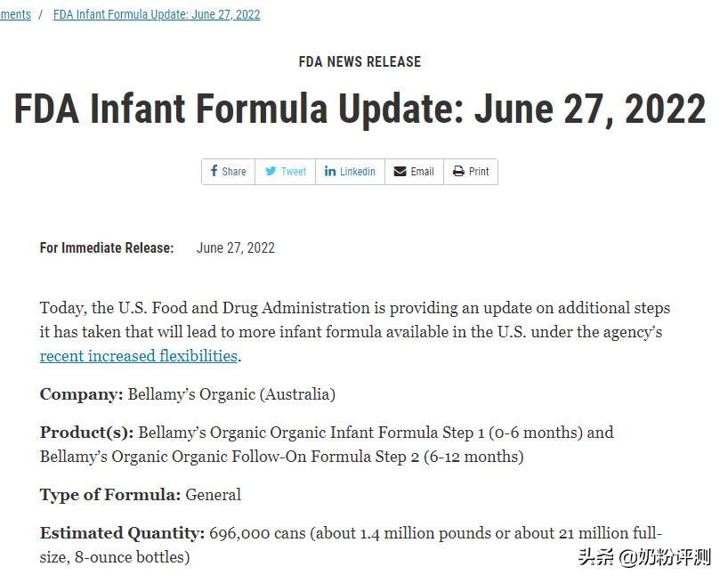Open 'FDA Infant Formula Update' breadcrumb link

pos(157,14)
